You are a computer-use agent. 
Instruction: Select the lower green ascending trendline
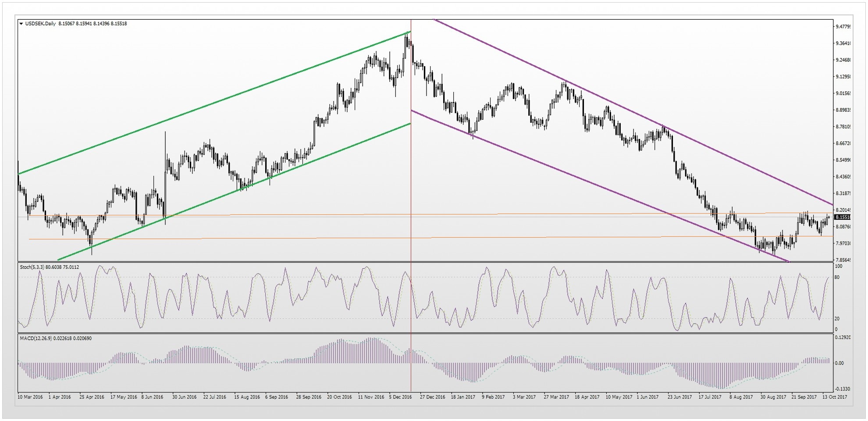(x=234, y=192)
